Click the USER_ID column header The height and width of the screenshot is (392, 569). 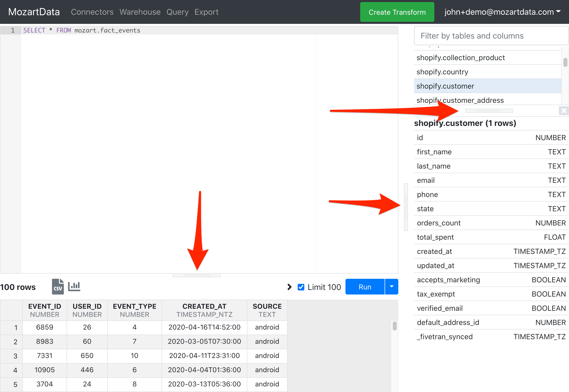(87, 310)
